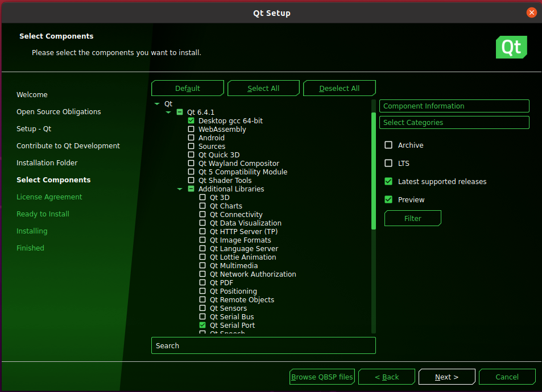
Task: Enable Qt Charts library
Action: click(x=202, y=206)
